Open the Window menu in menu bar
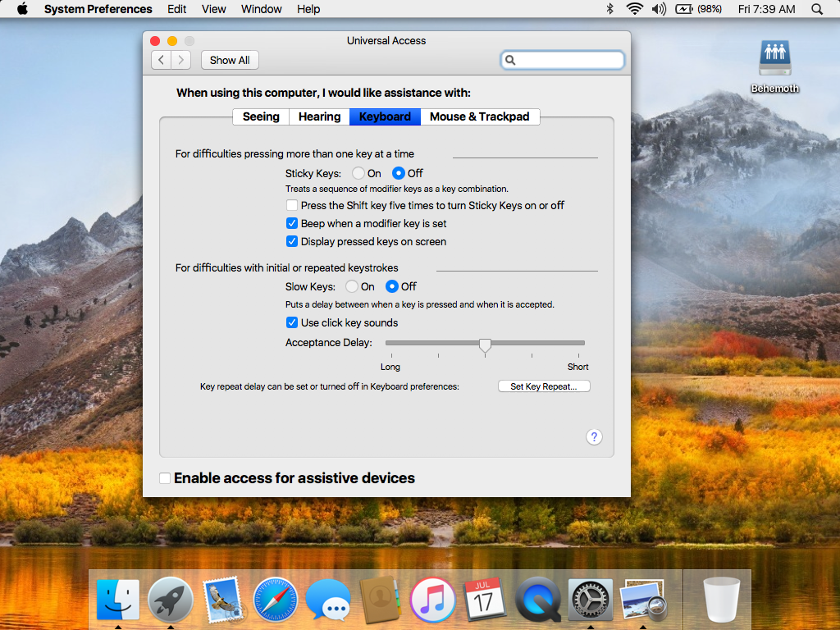 pos(262,9)
